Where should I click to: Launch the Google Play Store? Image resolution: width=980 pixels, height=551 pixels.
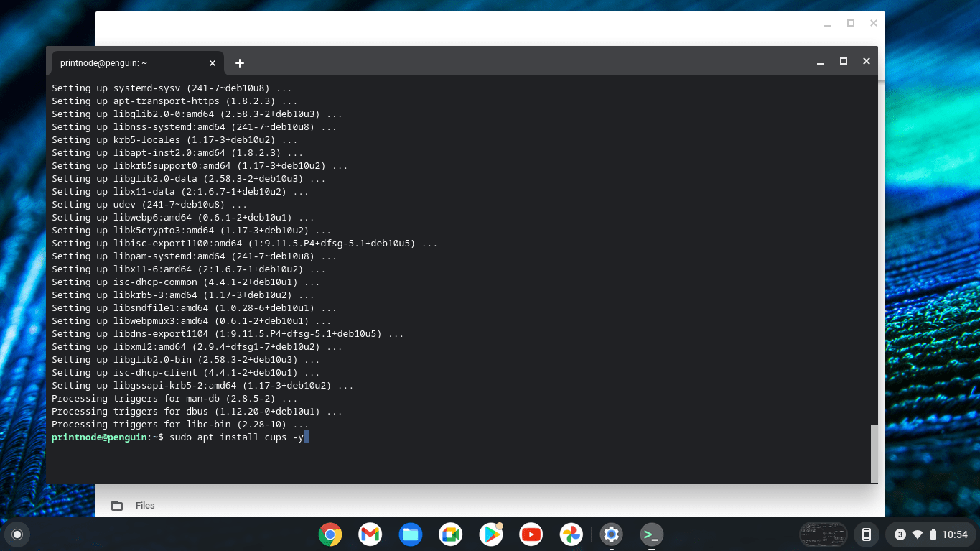pyautogui.click(x=490, y=534)
